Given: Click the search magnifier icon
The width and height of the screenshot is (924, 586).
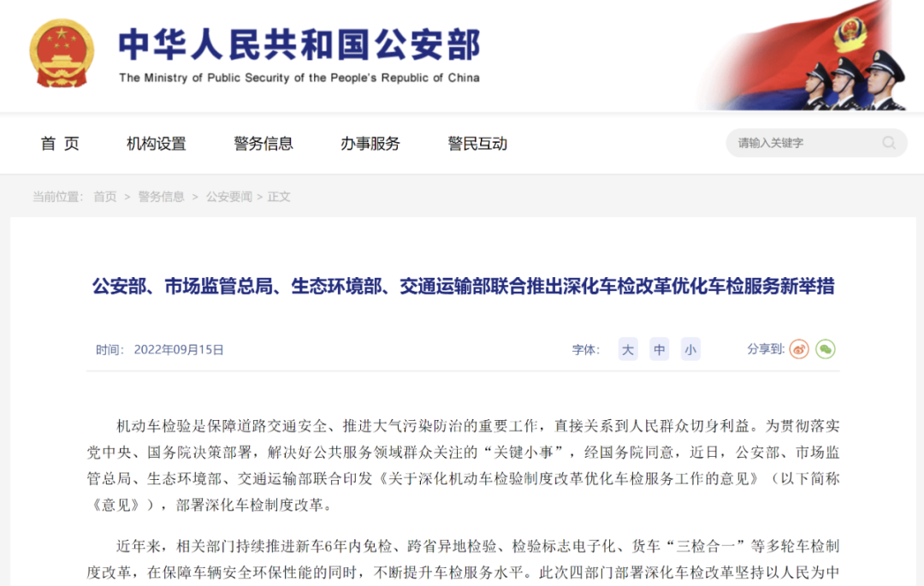Looking at the screenshot, I should 889,143.
